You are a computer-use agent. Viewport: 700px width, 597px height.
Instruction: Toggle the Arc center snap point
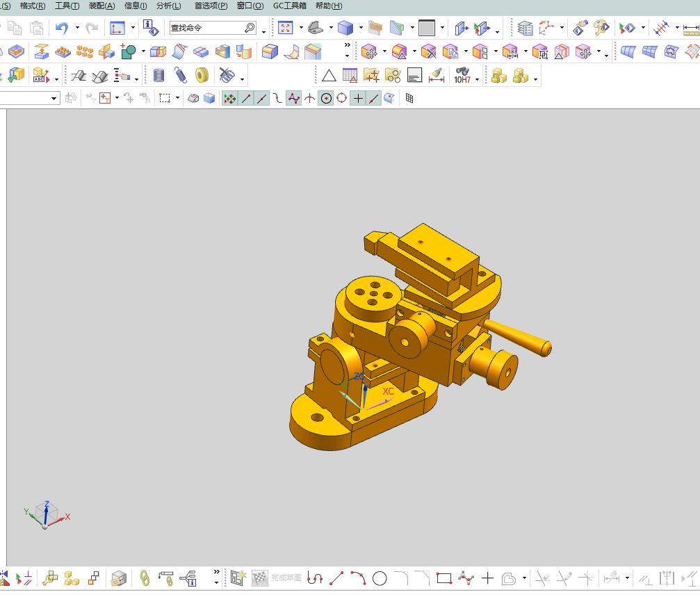pyautogui.click(x=326, y=98)
